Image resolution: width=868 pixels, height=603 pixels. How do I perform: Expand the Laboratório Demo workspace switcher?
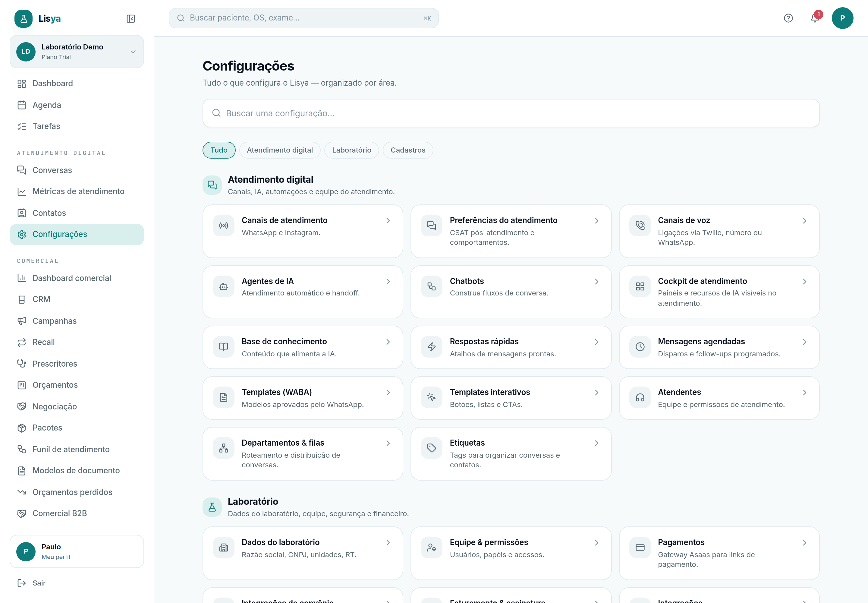[x=77, y=52]
